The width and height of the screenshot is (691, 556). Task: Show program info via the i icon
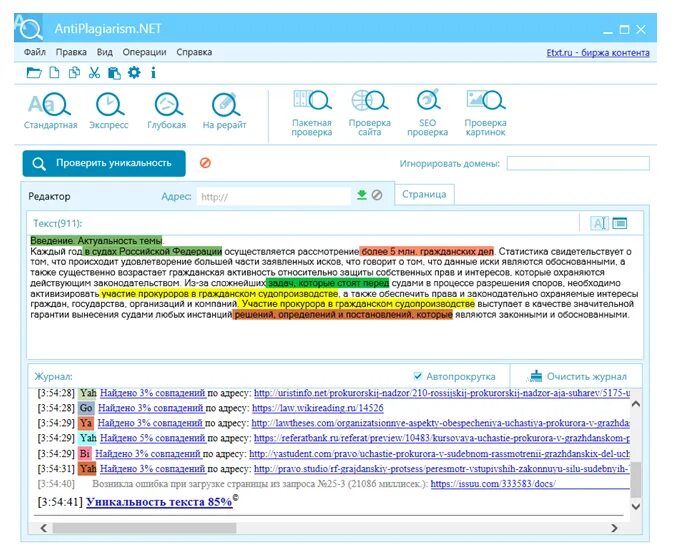(153, 73)
